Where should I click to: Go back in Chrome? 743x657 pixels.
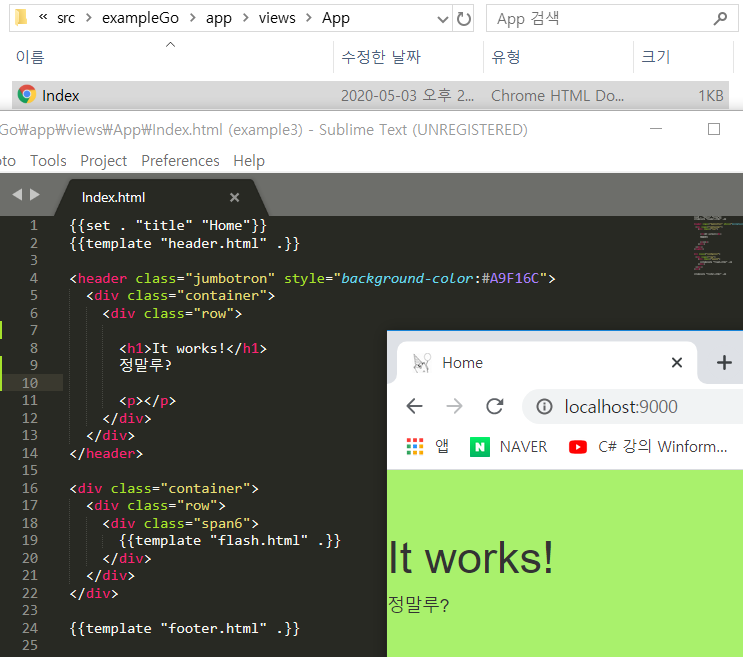pyautogui.click(x=415, y=406)
